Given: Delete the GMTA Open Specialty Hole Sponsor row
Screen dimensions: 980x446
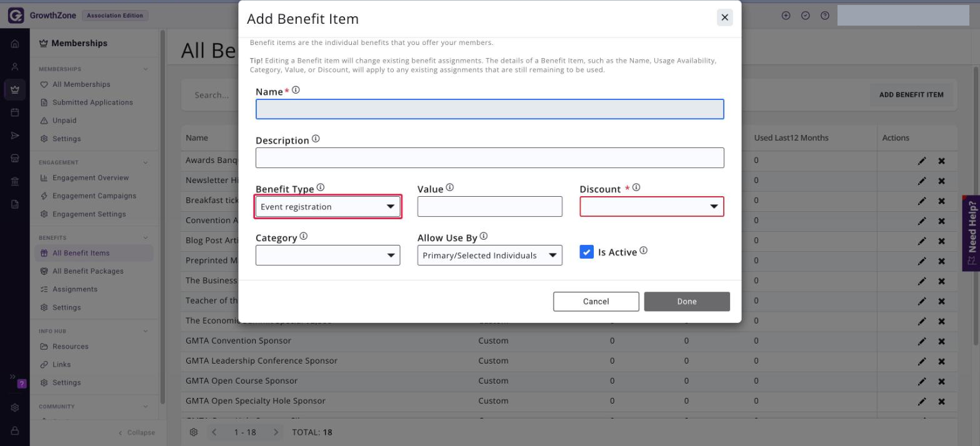Looking at the screenshot, I should tap(941, 401).
